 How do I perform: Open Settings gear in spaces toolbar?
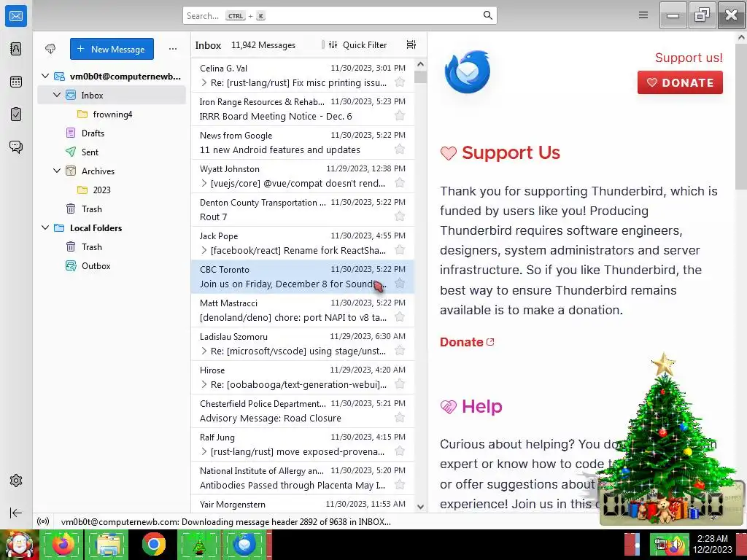16,481
